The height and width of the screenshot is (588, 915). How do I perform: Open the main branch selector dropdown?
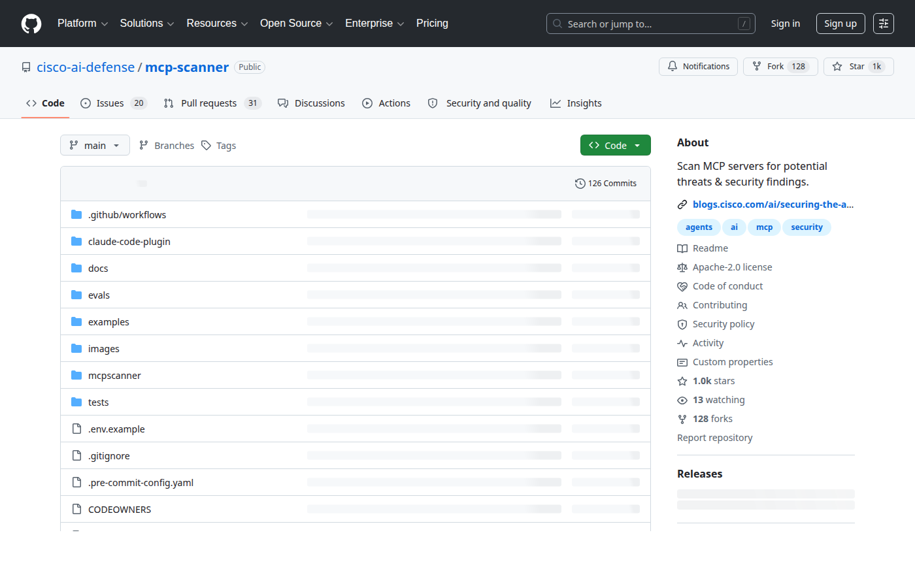[x=95, y=145]
